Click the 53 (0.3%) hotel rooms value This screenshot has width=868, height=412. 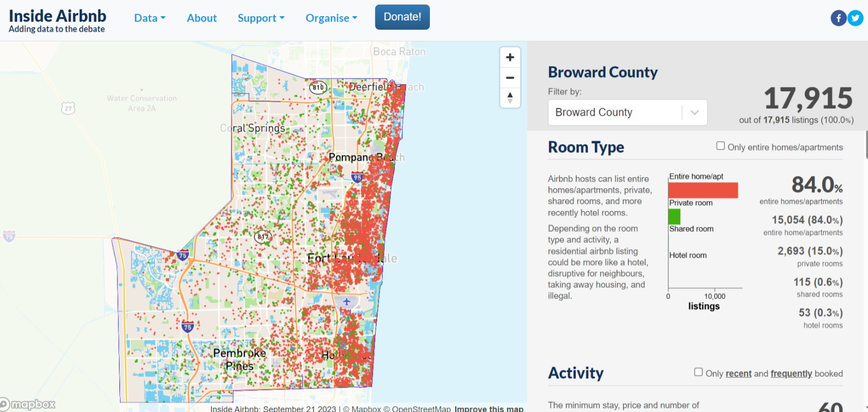coord(821,313)
